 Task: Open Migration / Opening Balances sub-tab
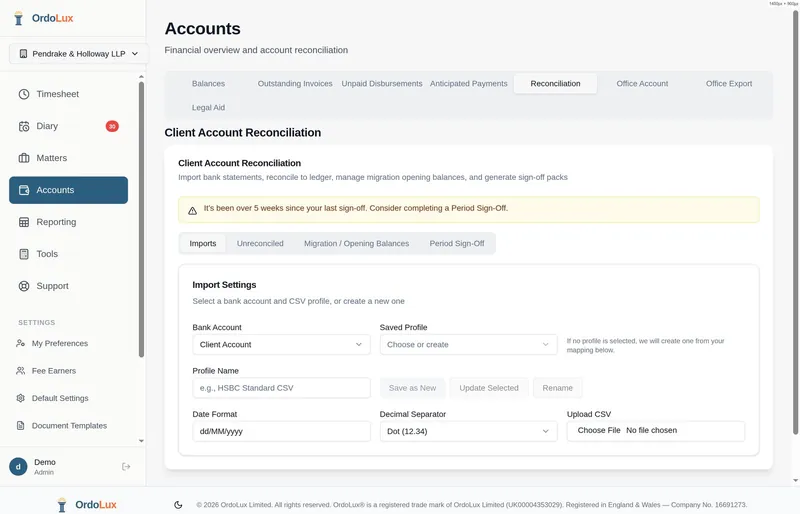click(356, 243)
